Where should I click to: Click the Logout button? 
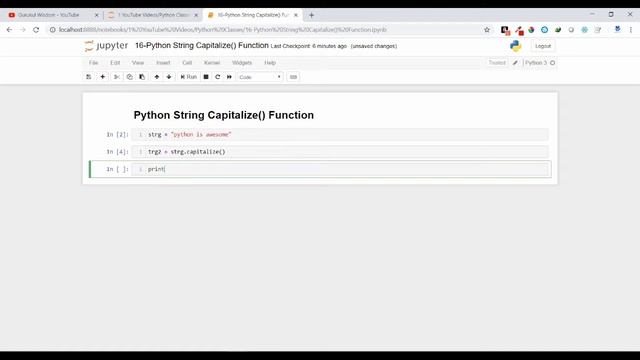coord(543,46)
